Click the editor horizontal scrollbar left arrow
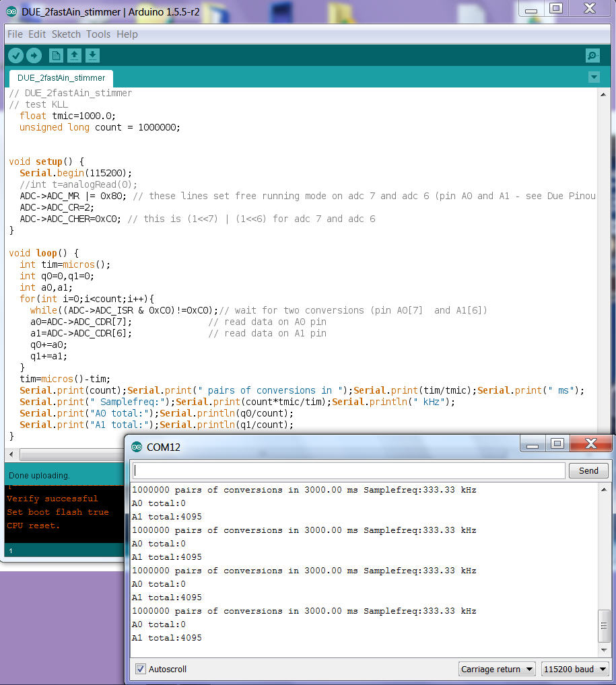The width and height of the screenshot is (616, 685). coord(11,454)
